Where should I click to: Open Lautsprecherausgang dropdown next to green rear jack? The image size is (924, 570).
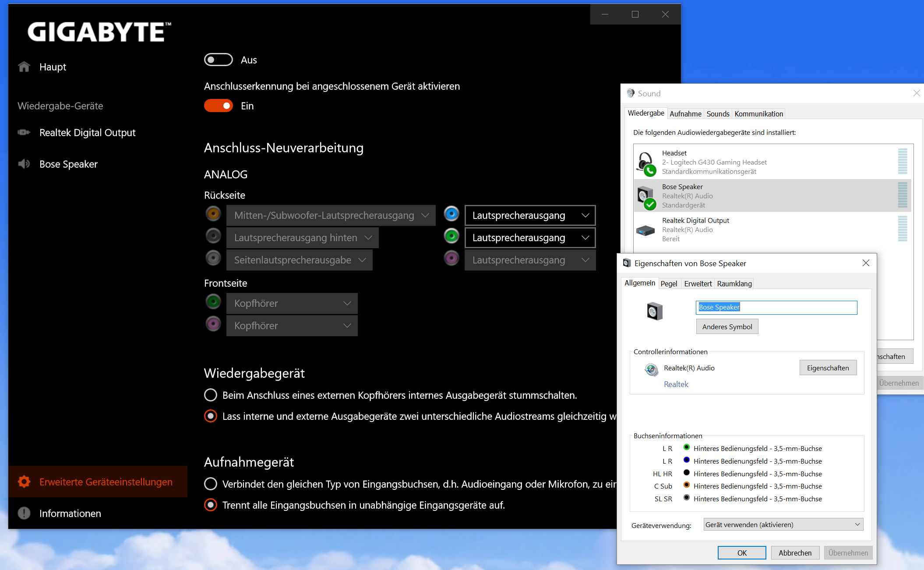pos(530,238)
